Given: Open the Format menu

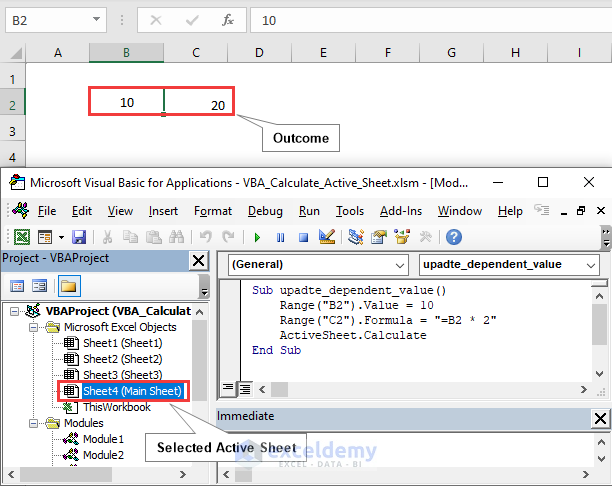Looking at the screenshot, I should pos(213,211).
